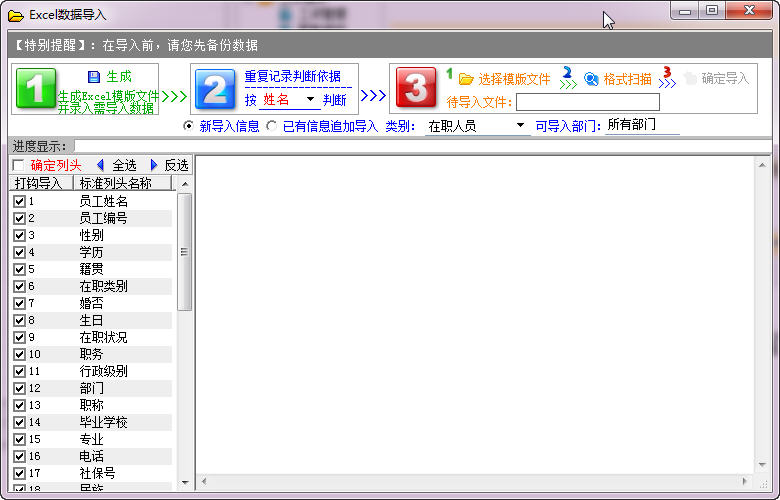
Task: Uncheck row 7 婚否
Action: (19, 303)
